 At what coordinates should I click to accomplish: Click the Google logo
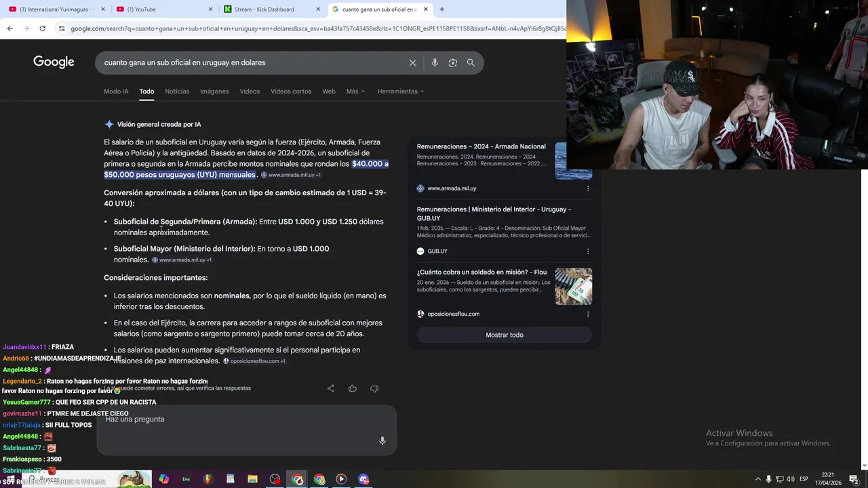coord(54,62)
